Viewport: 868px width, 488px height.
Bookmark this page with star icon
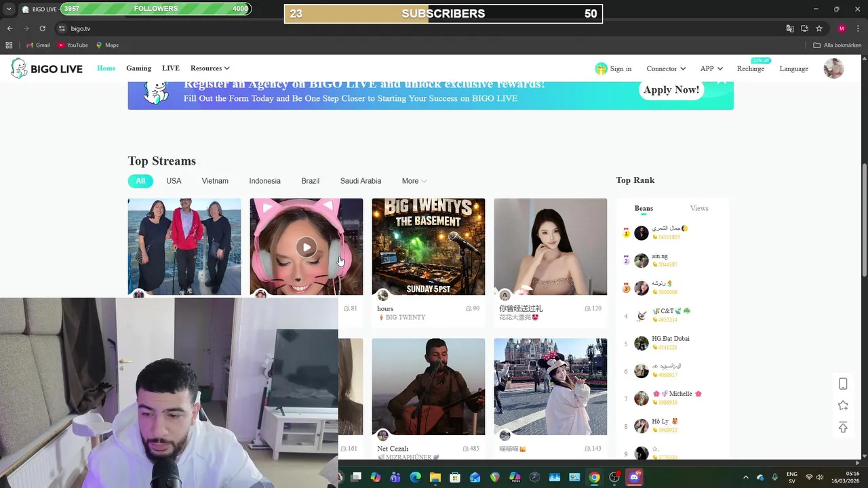click(819, 28)
